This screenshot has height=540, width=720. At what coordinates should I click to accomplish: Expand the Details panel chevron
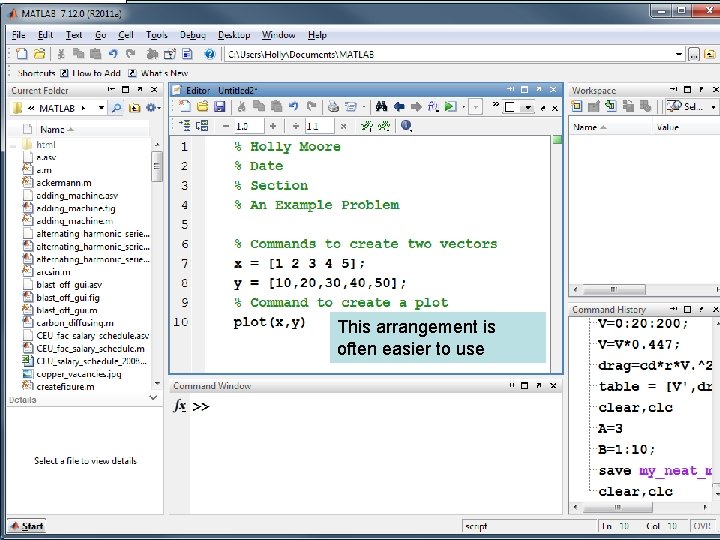153,398
